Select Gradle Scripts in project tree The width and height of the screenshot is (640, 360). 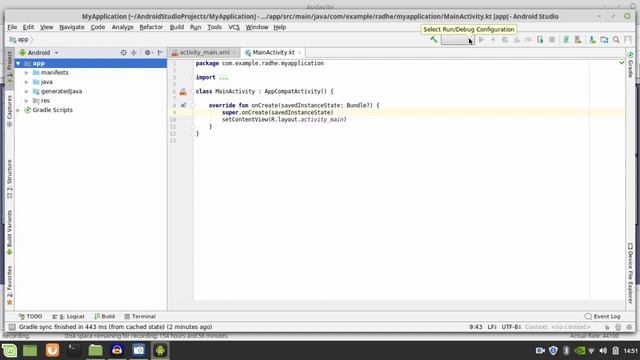53,110
